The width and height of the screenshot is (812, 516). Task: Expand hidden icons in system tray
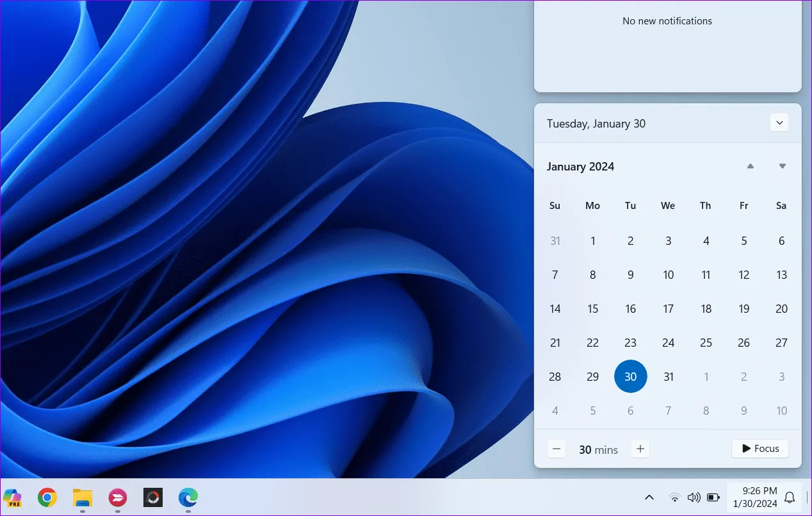(x=649, y=497)
